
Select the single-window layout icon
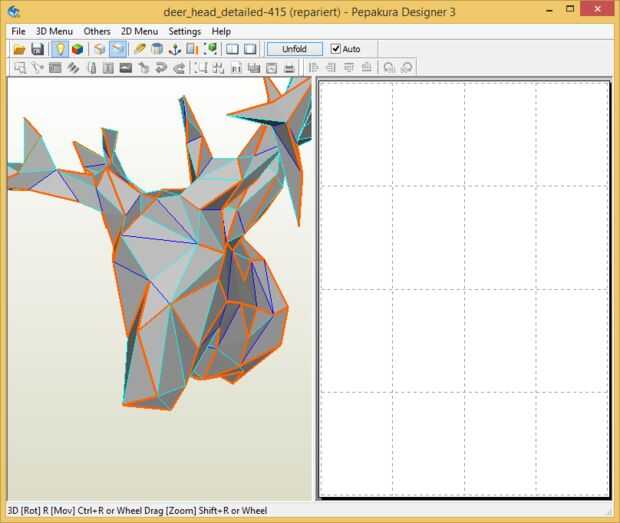[250, 49]
